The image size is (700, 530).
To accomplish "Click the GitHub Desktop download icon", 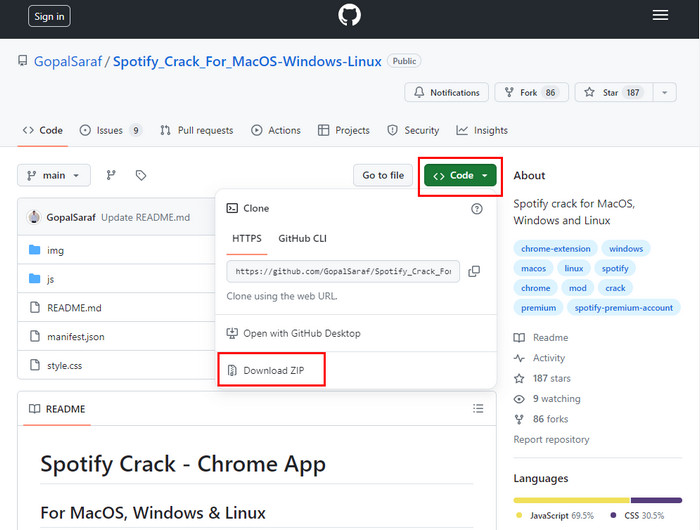I will click(232, 333).
